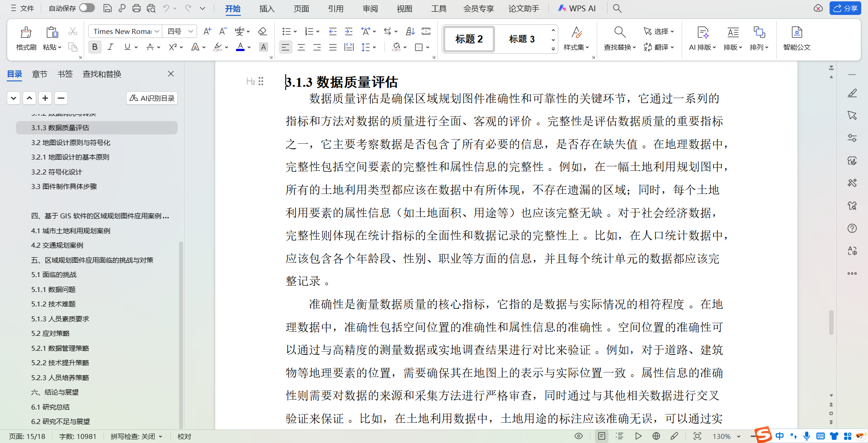Select the Format Painter tool 格式刷

(26, 38)
